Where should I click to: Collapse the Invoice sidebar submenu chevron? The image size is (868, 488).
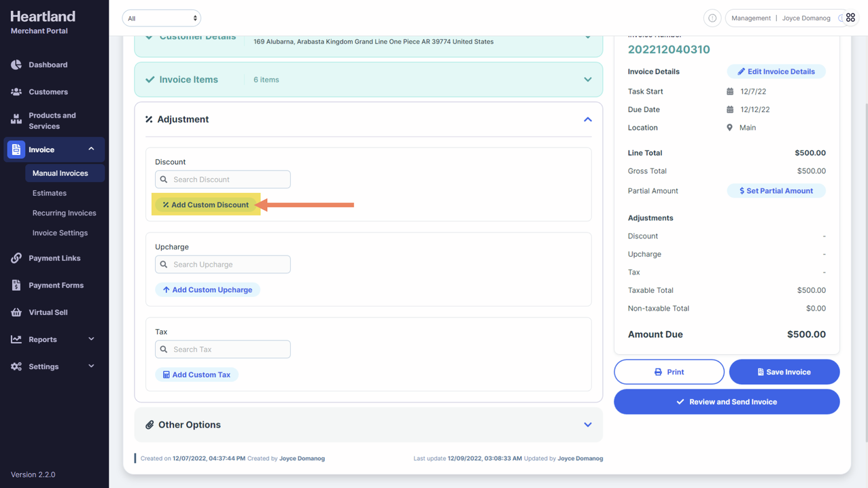click(x=91, y=149)
